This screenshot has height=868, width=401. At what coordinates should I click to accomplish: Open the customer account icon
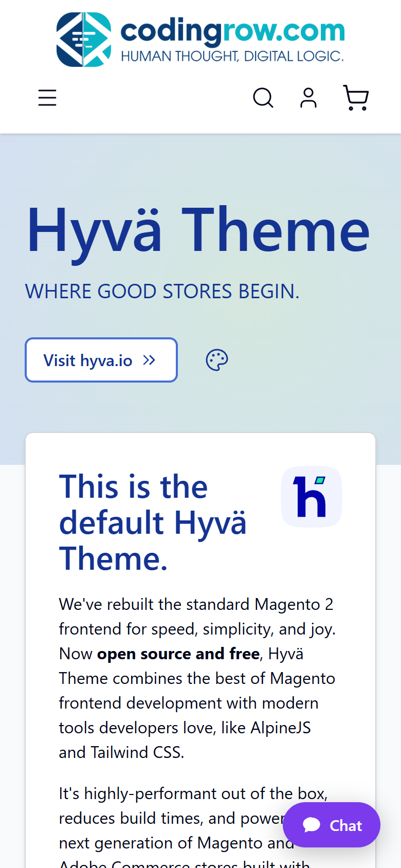pos(308,98)
